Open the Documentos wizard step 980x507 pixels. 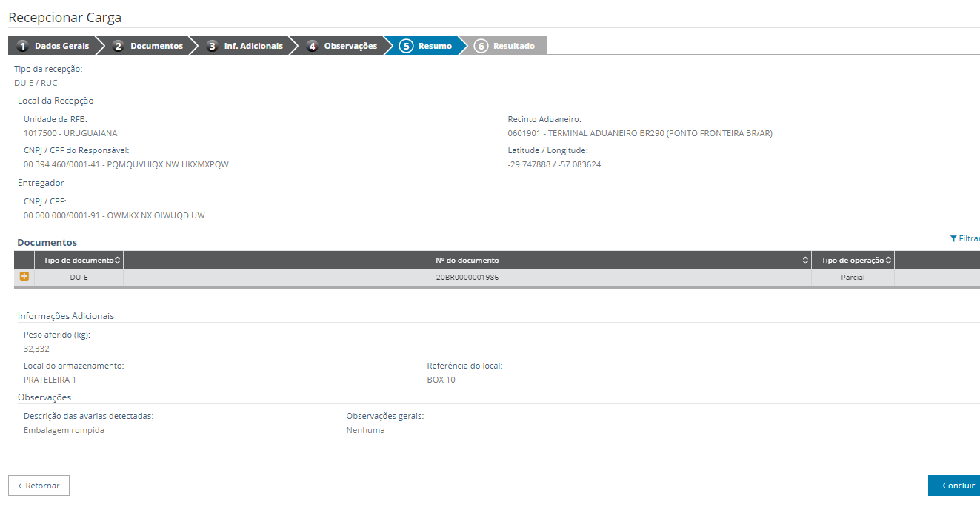pos(156,46)
